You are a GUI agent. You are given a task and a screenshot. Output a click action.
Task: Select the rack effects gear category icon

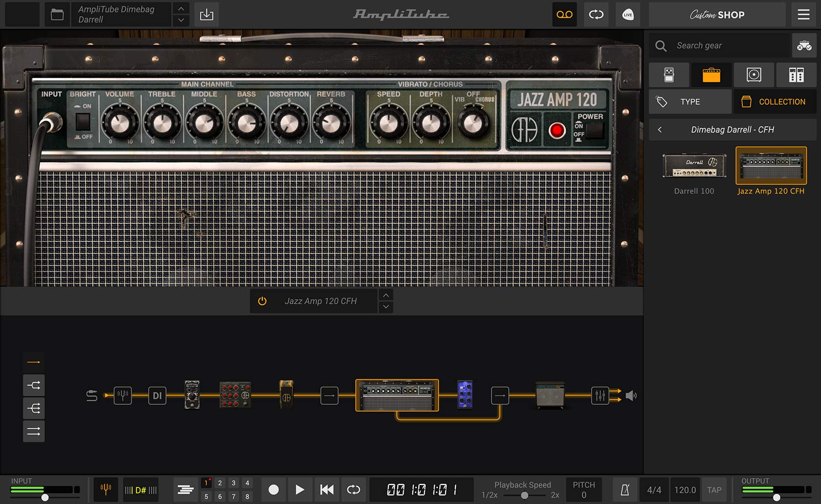click(x=796, y=75)
